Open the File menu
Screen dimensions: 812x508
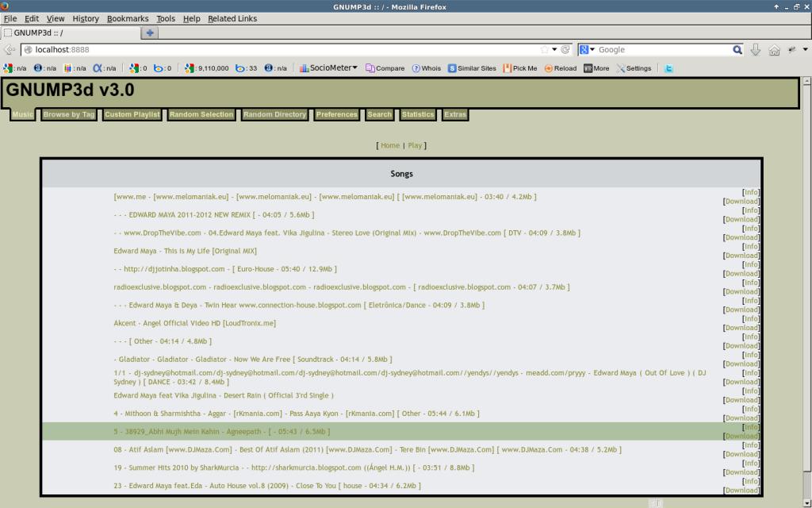(x=10, y=19)
